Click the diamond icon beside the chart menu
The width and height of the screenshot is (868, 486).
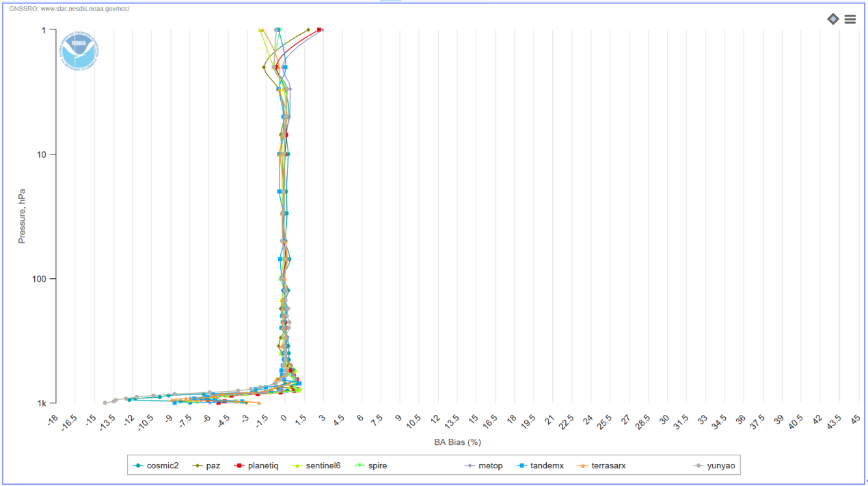[x=832, y=19]
